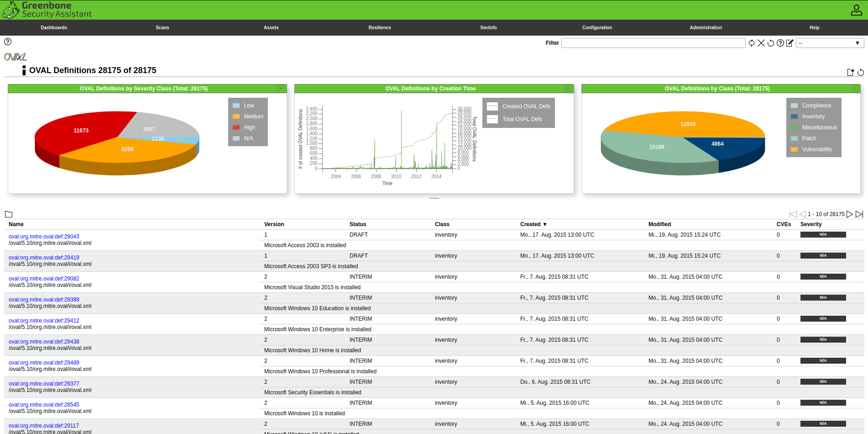Viewport: 868px width, 434px height.
Task: Click the Vulnerability orange legend swatch
Action: pos(794,149)
